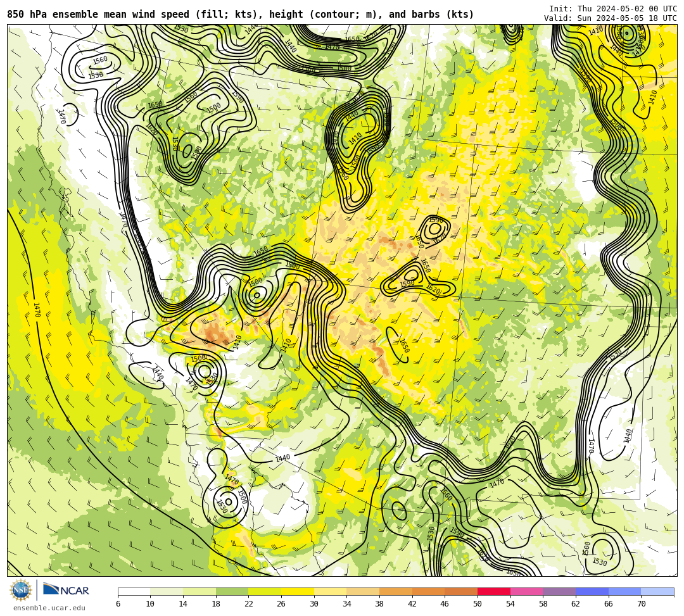Click the legend tick label 10

151,604
